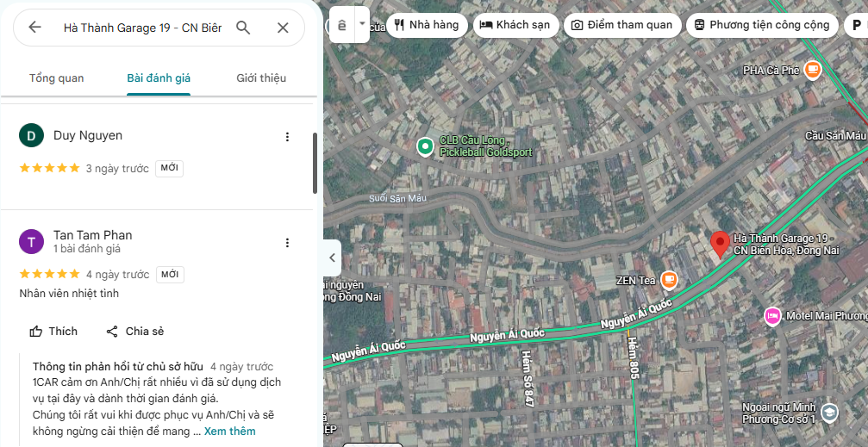
Task: Click Duy Nguyen reviewer name
Action: (88, 135)
